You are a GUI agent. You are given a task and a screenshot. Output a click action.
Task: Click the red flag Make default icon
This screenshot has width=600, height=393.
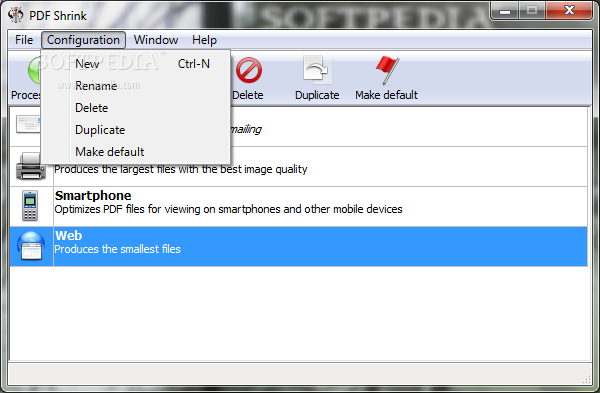coord(387,70)
